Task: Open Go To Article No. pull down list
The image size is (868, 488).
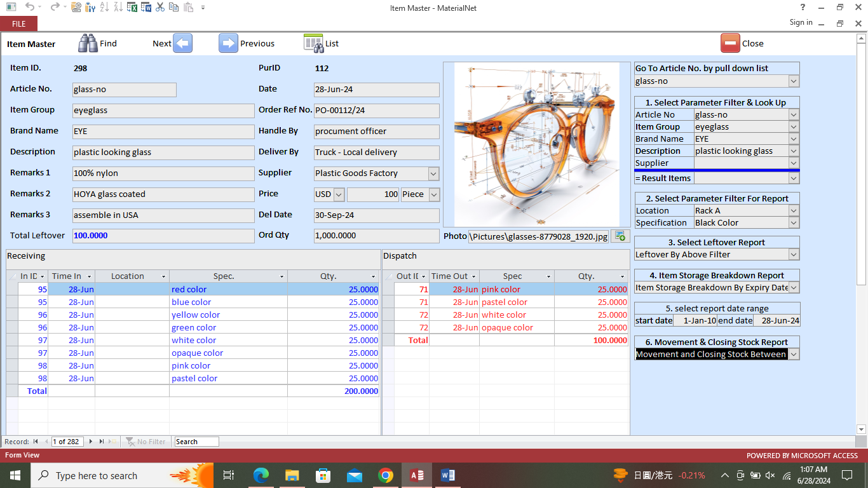Action: [794, 81]
